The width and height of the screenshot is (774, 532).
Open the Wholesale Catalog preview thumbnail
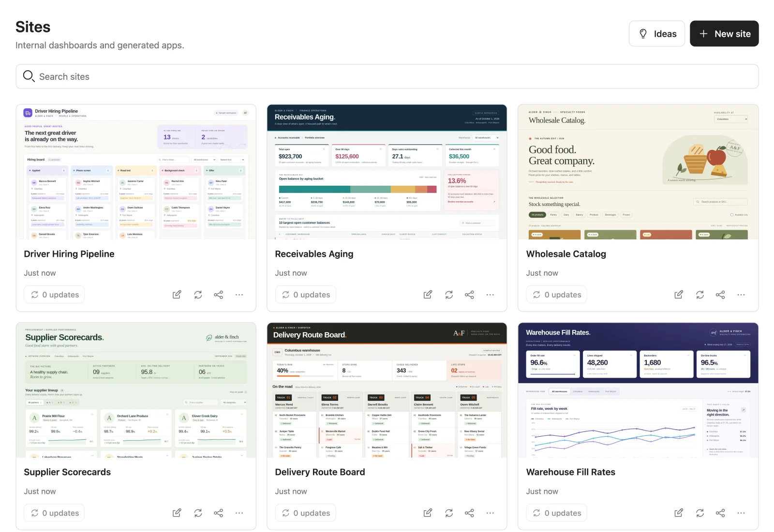638,172
